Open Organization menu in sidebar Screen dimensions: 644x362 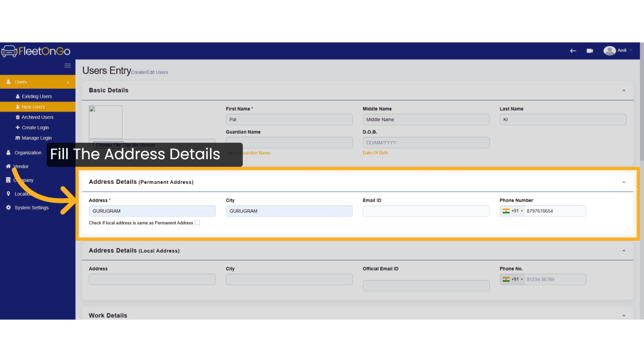pyautogui.click(x=28, y=153)
